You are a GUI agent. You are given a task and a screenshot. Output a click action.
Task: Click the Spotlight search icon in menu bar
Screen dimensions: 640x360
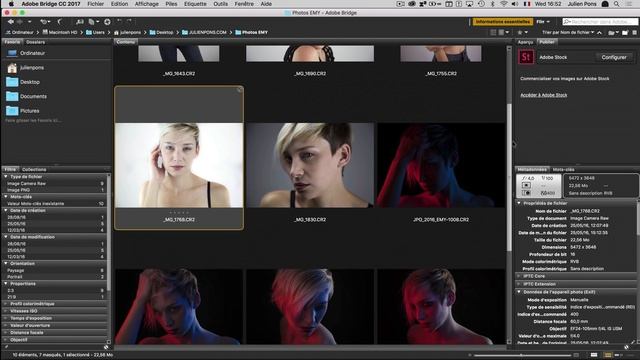pos(616,4)
